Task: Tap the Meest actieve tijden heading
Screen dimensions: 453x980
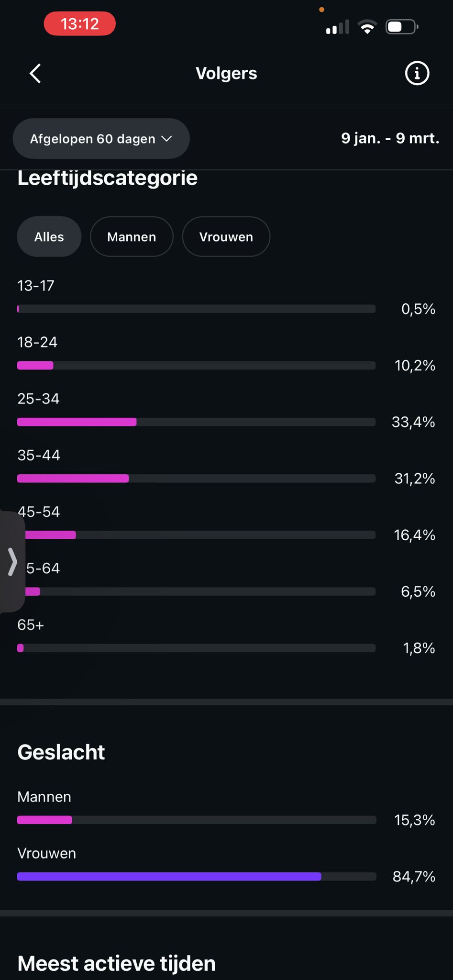Action: tap(116, 963)
